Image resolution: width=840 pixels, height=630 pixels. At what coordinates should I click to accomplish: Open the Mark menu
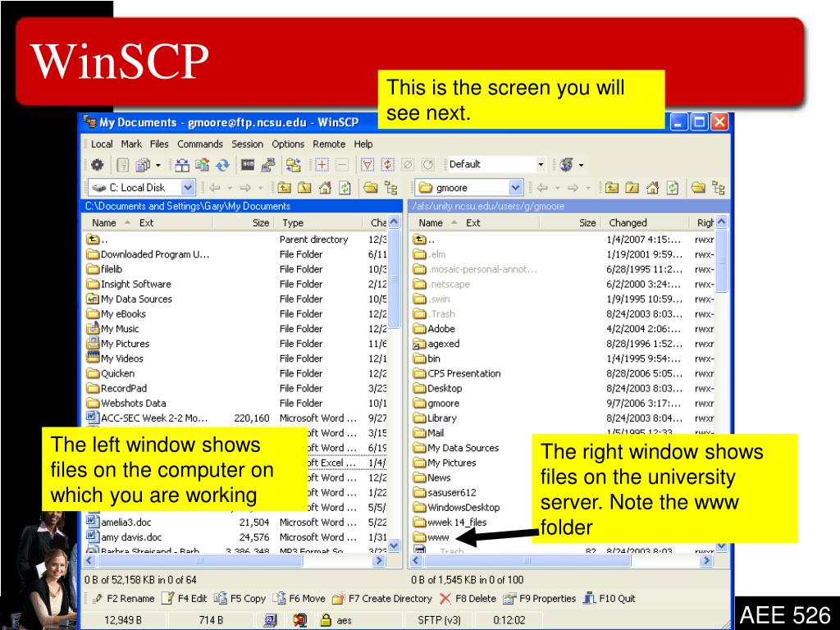tap(131, 144)
